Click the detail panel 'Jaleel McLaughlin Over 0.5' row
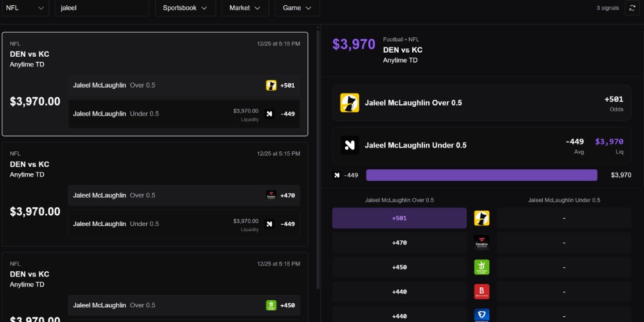Image resolution: width=644 pixels, height=322 pixels. point(482,102)
